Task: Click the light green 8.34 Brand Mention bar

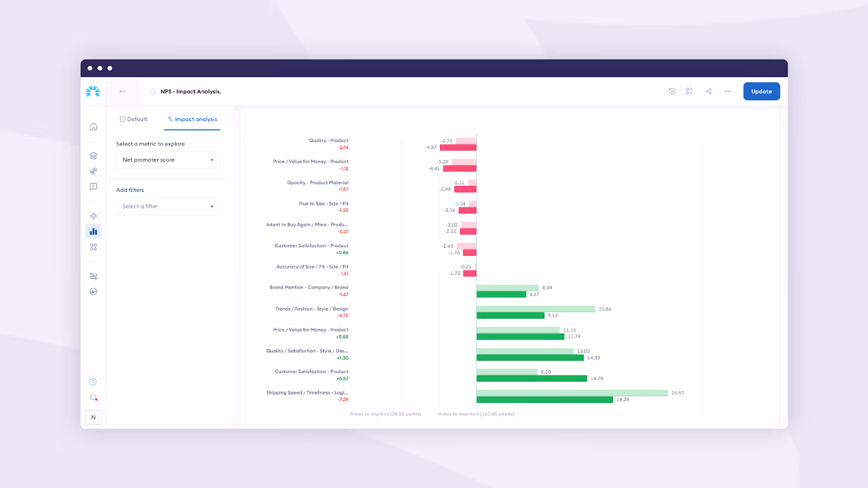Action: tap(508, 288)
